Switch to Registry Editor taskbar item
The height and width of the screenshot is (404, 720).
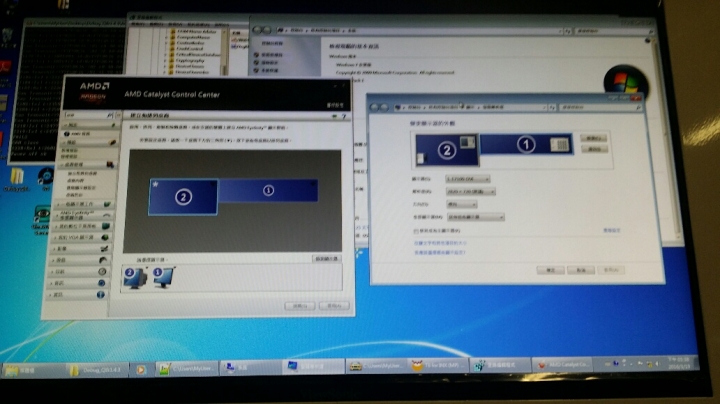(x=500, y=365)
